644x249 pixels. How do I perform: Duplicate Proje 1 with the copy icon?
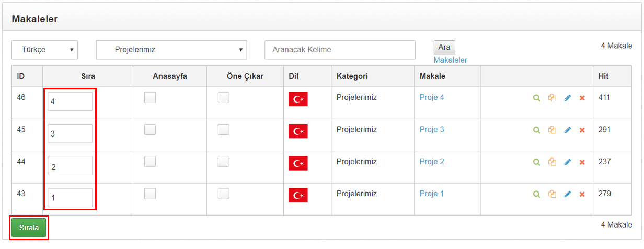pyautogui.click(x=552, y=194)
